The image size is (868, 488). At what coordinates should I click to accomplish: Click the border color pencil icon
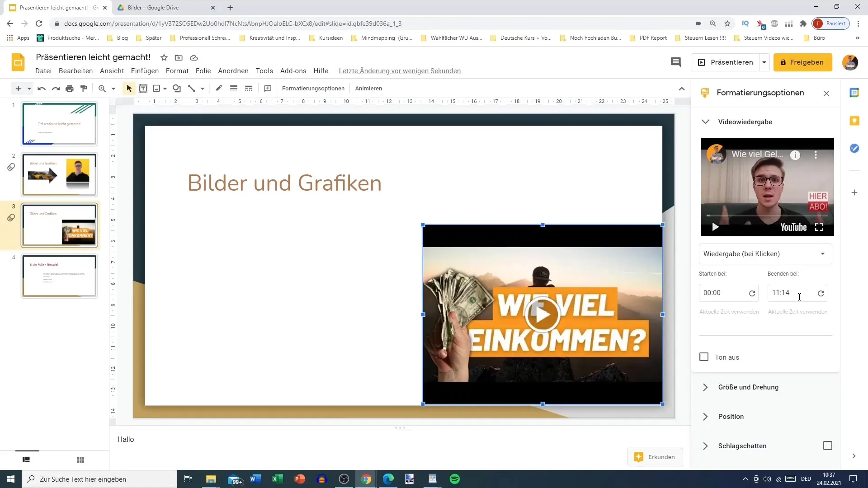pyautogui.click(x=219, y=89)
